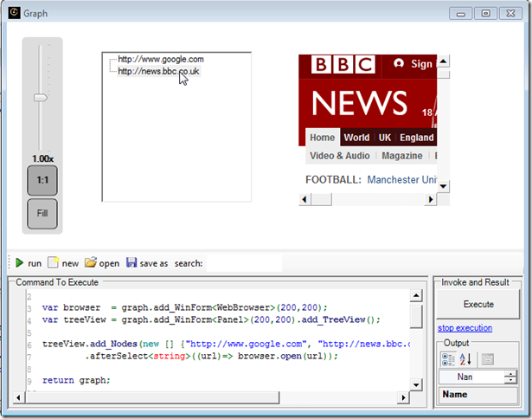Click the property pages icon in Output

(x=488, y=359)
